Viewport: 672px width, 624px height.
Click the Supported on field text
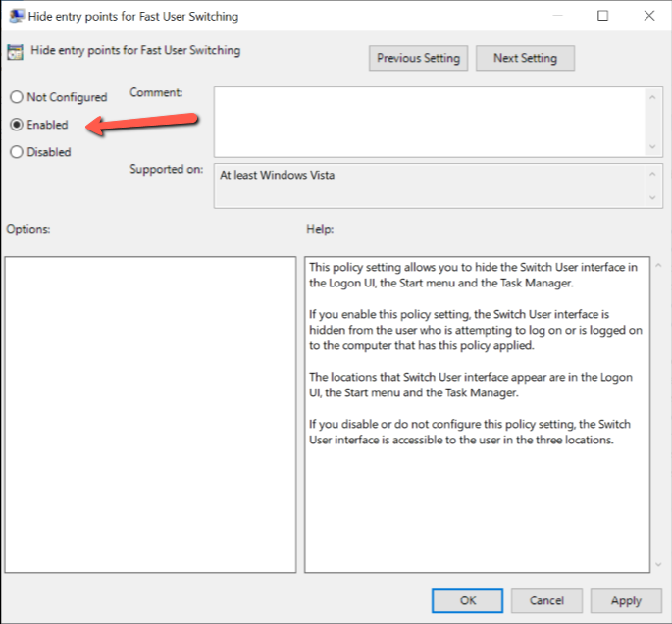tap(430, 185)
